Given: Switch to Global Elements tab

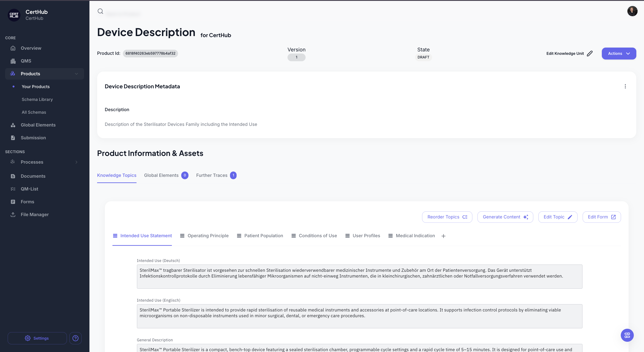Looking at the screenshot, I should click(161, 175).
